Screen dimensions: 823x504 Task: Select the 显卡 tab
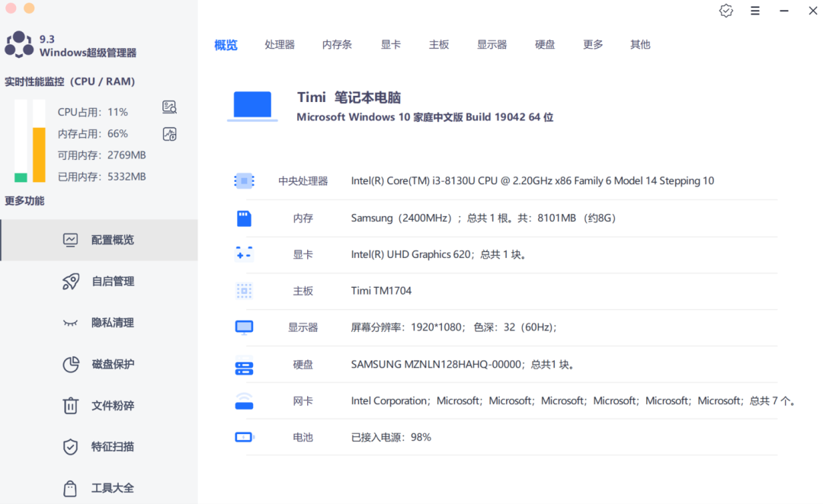click(x=390, y=45)
